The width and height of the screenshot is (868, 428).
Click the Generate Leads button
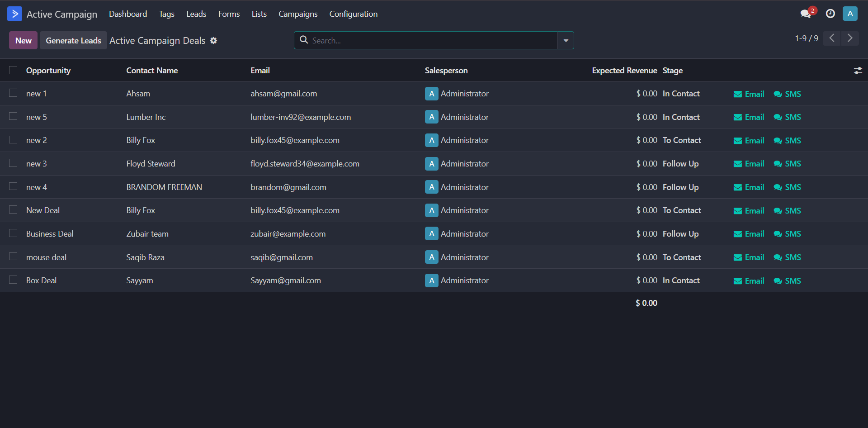tap(73, 40)
